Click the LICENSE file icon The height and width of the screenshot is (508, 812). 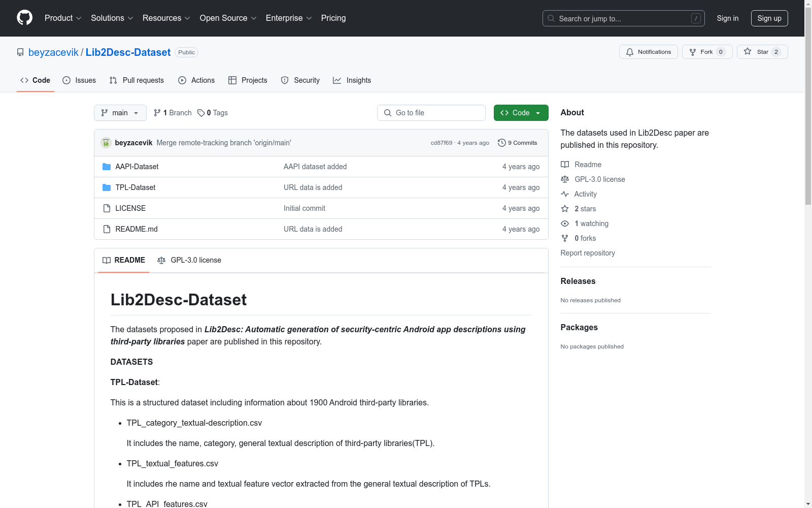107,208
